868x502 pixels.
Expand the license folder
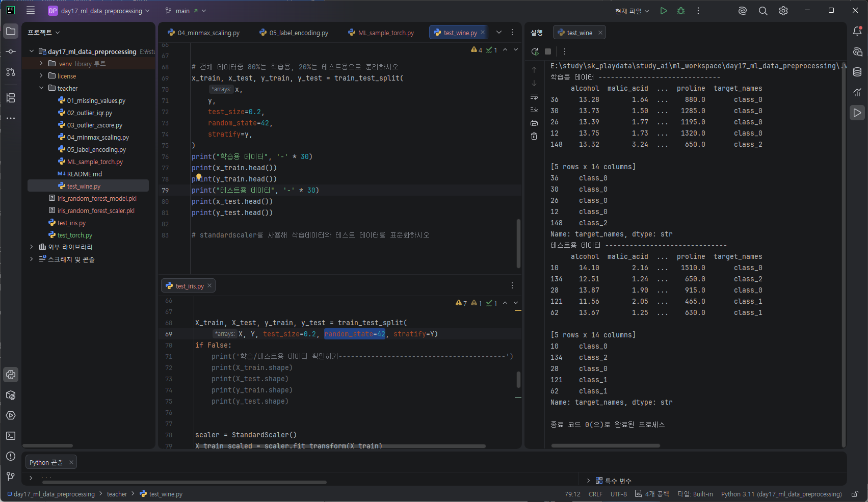pos(41,76)
